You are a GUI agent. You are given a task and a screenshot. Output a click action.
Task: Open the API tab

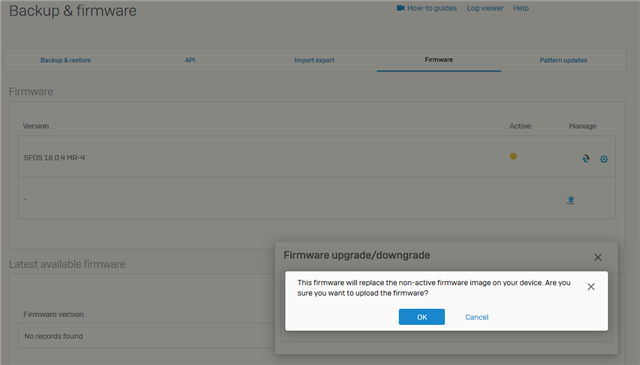tap(190, 60)
